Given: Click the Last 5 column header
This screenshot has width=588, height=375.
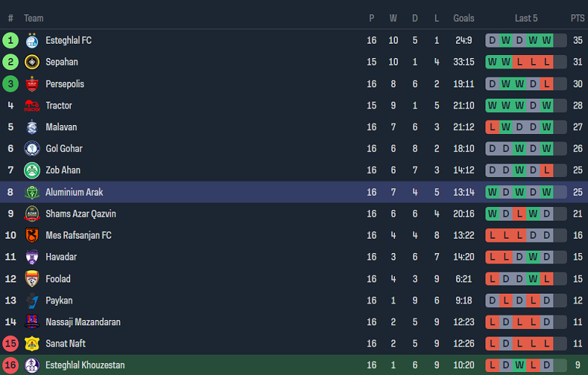Looking at the screenshot, I should (x=526, y=18).
